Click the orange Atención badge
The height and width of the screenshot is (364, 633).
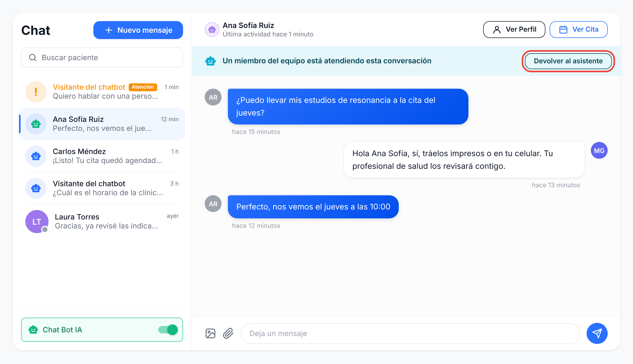coord(143,87)
